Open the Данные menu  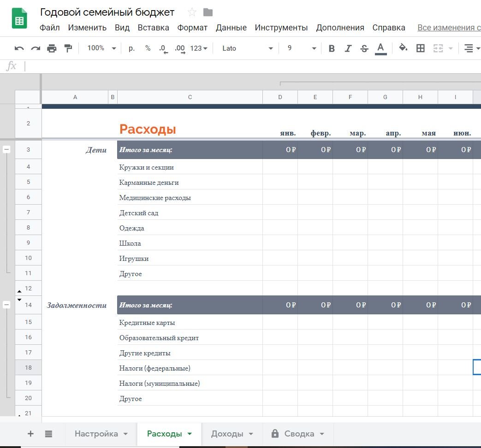[231, 28]
